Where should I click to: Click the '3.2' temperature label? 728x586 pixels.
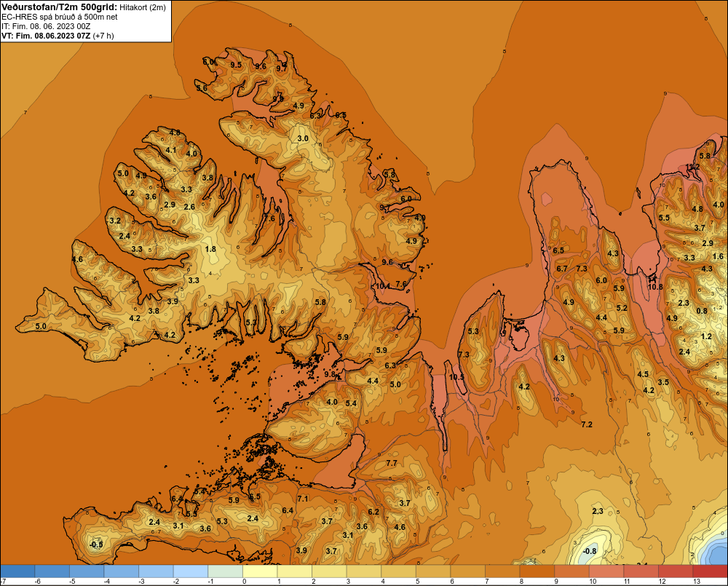115,221
